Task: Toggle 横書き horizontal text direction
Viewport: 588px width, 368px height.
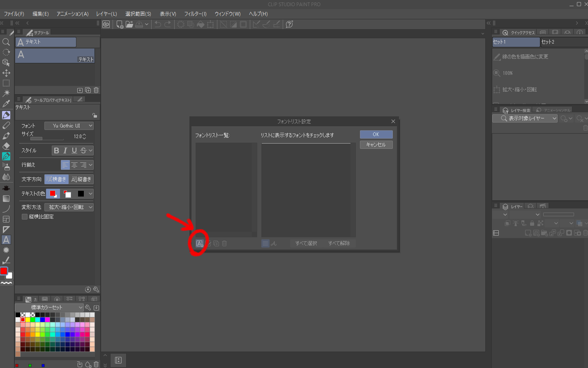Action: point(56,179)
